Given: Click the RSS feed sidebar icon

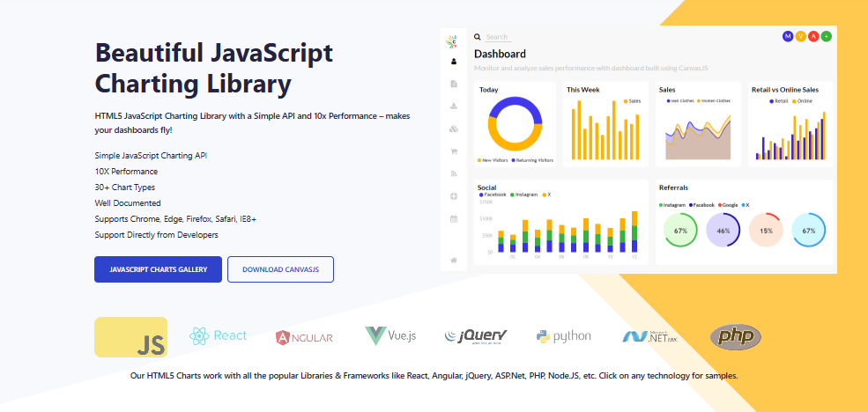Looking at the screenshot, I should point(454,173).
